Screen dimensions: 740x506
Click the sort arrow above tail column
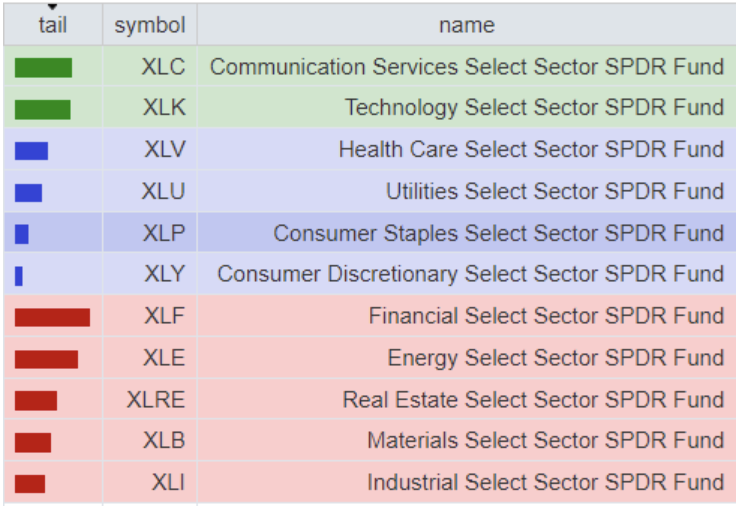click(x=52, y=7)
